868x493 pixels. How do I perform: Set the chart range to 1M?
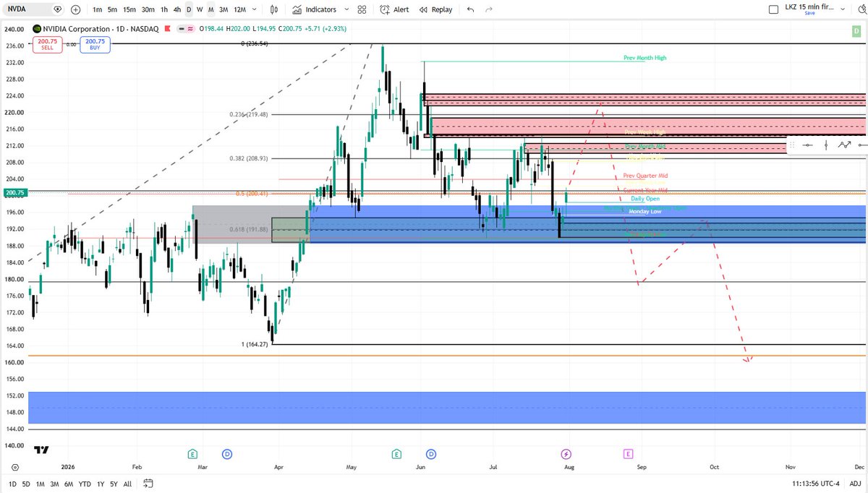tap(41, 484)
